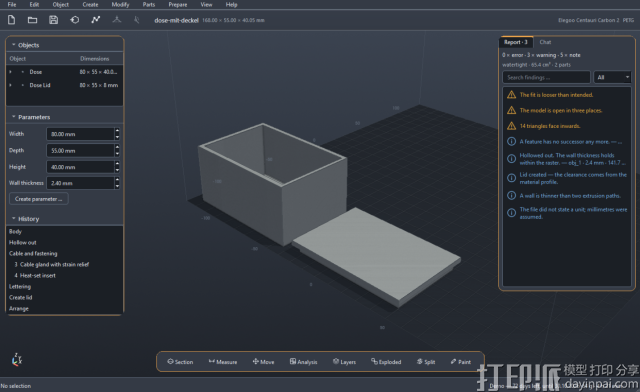Image resolution: width=640 pixels, height=392 pixels.
Task: Toggle the Exploded view tool
Action: pos(386,362)
